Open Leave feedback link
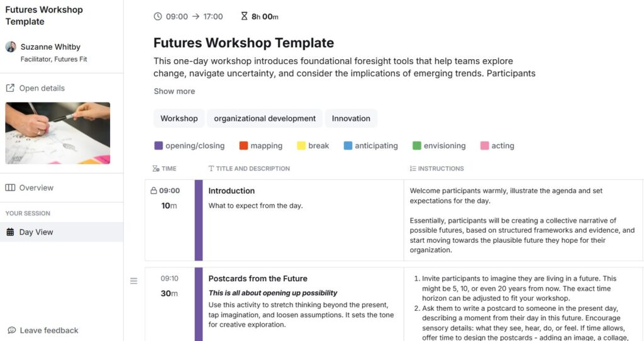Viewport: 644px width, 341px height. [48, 330]
